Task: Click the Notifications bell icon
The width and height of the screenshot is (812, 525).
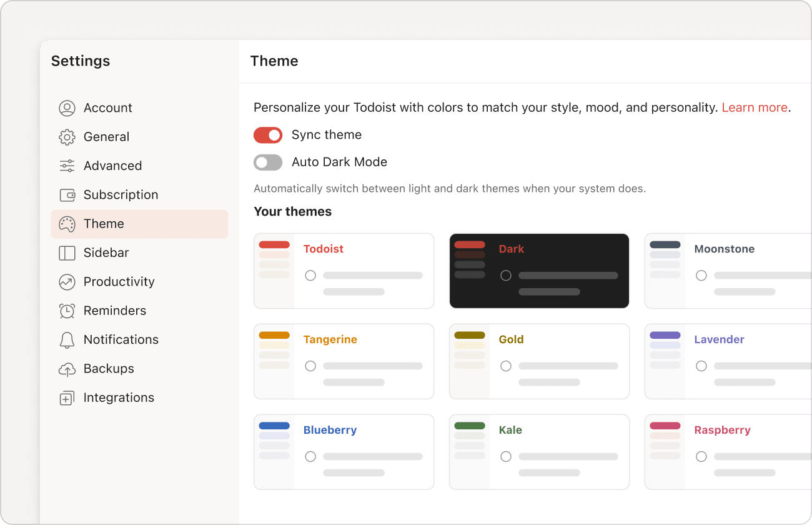Action: [x=67, y=339]
